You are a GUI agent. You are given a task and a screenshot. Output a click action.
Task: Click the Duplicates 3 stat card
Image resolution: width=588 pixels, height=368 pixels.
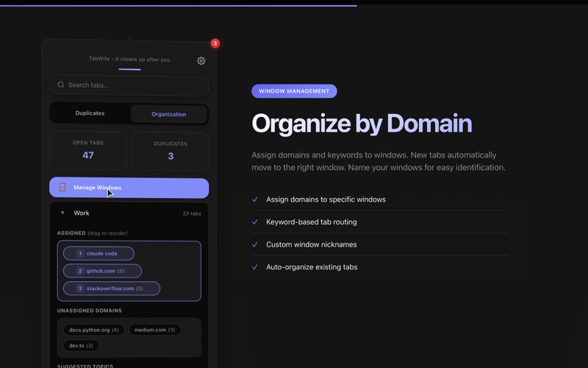(171, 151)
